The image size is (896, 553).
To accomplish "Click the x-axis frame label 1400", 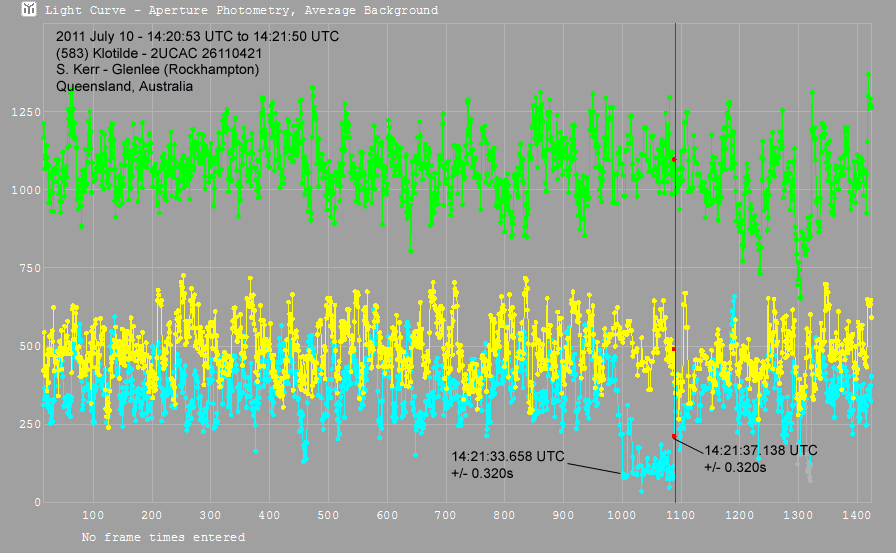I will click(x=857, y=515).
